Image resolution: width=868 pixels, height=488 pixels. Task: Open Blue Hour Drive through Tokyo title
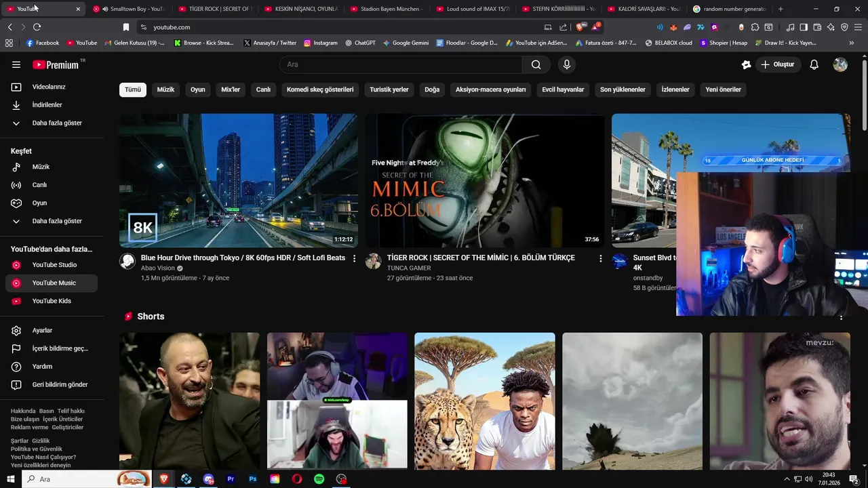(243, 258)
